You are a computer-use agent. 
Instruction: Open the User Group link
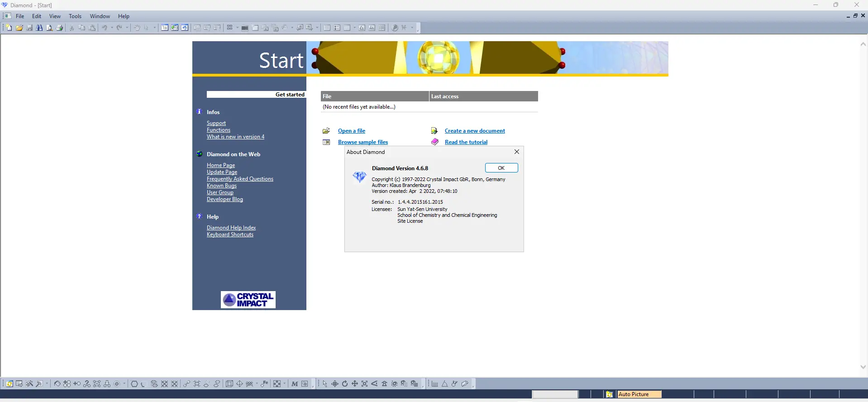[220, 192]
